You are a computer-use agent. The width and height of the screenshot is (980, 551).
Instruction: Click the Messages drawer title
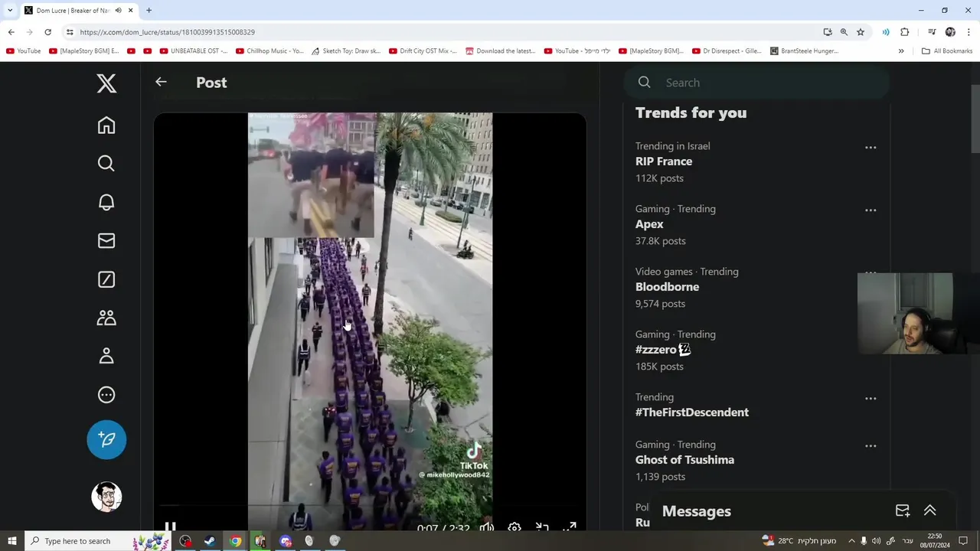pyautogui.click(x=697, y=511)
